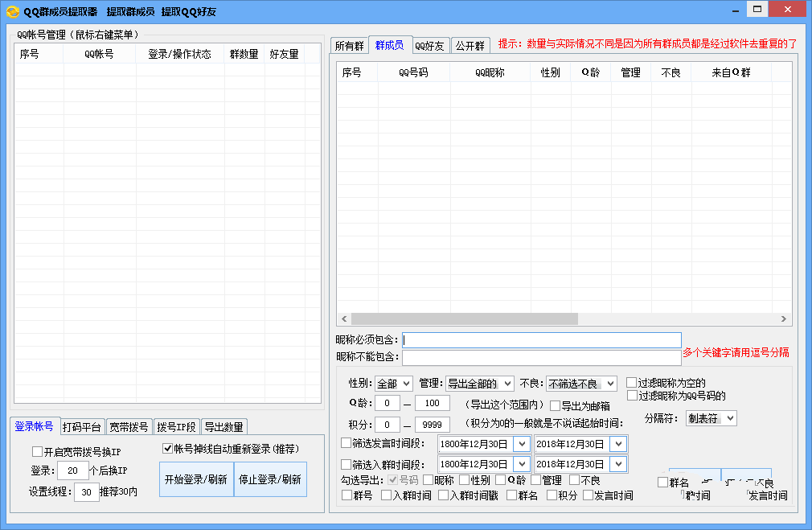Click the 设置线程 field showing 30
The width and height of the screenshot is (812, 530).
click(87, 492)
